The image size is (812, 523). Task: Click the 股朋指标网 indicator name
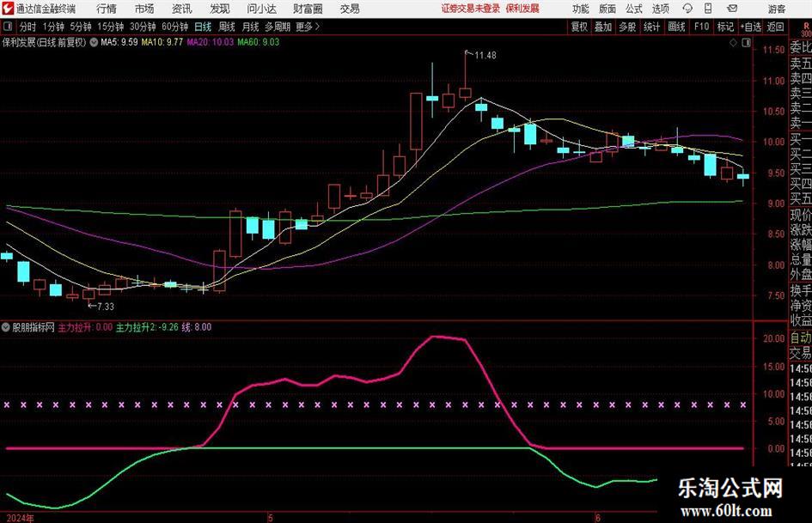pyautogui.click(x=34, y=327)
